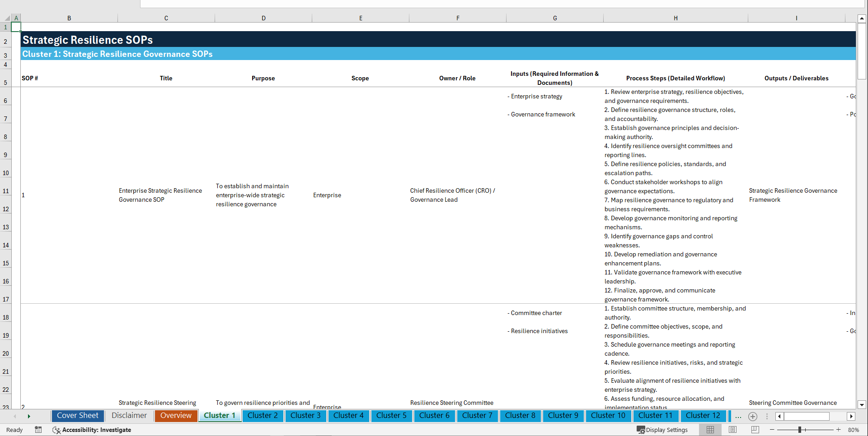Go to the Cluster 7 sheet

(x=477, y=416)
